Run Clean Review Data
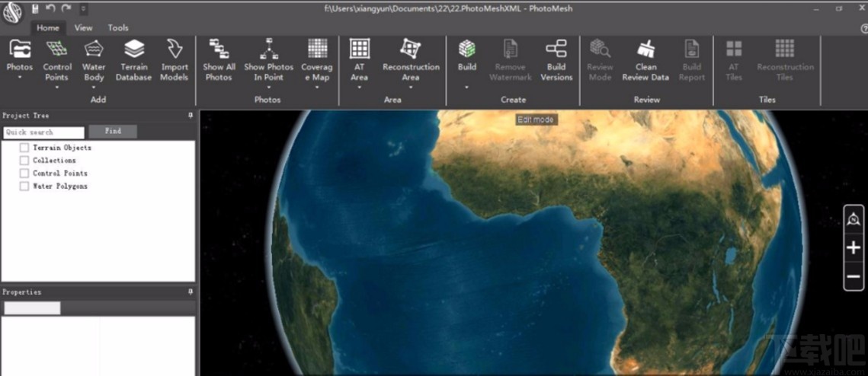Viewport: 868px width, 376px height. coord(646,59)
